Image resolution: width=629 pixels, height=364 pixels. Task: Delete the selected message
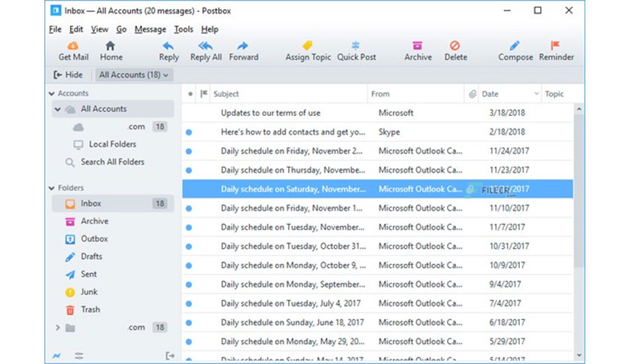click(x=455, y=51)
